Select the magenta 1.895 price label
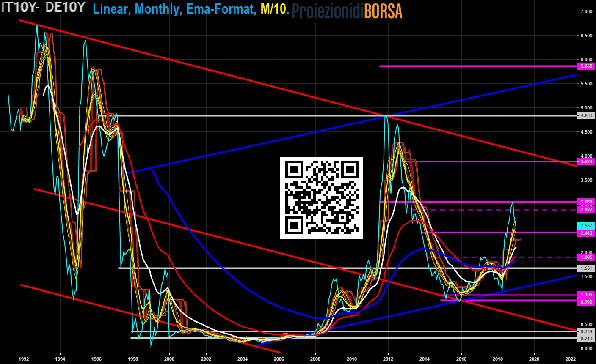 586,257
